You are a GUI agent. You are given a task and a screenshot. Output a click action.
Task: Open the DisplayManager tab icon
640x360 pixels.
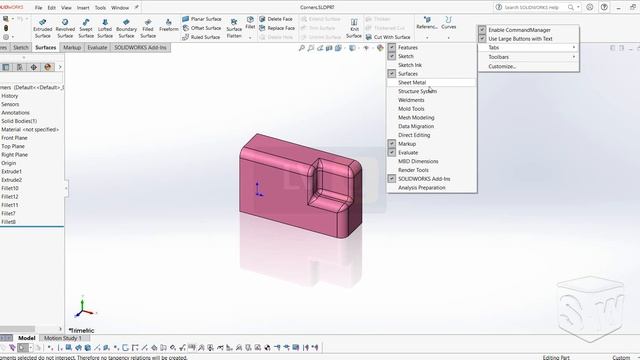[47, 67]
